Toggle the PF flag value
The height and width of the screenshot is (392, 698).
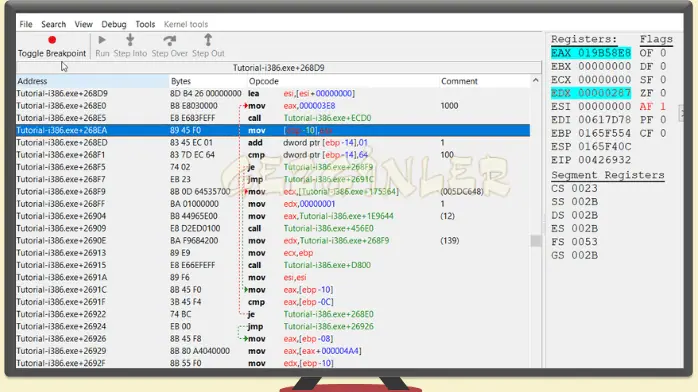click(x=653, y=120)
